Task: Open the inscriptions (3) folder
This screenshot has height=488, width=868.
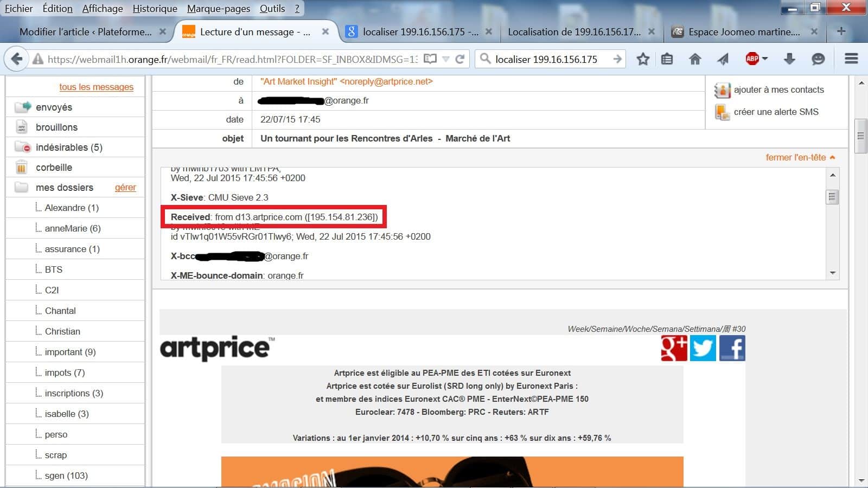Action: (74, 394)
